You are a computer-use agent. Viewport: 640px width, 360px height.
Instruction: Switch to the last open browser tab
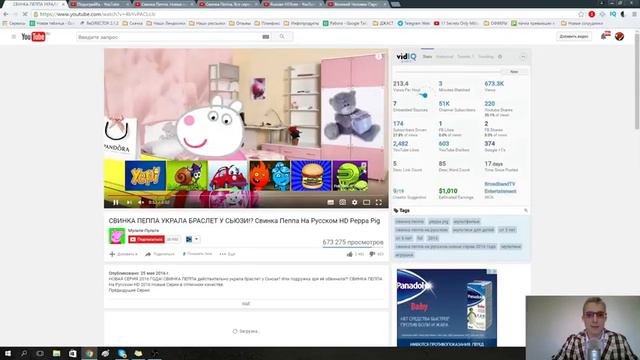coord(358,4)
